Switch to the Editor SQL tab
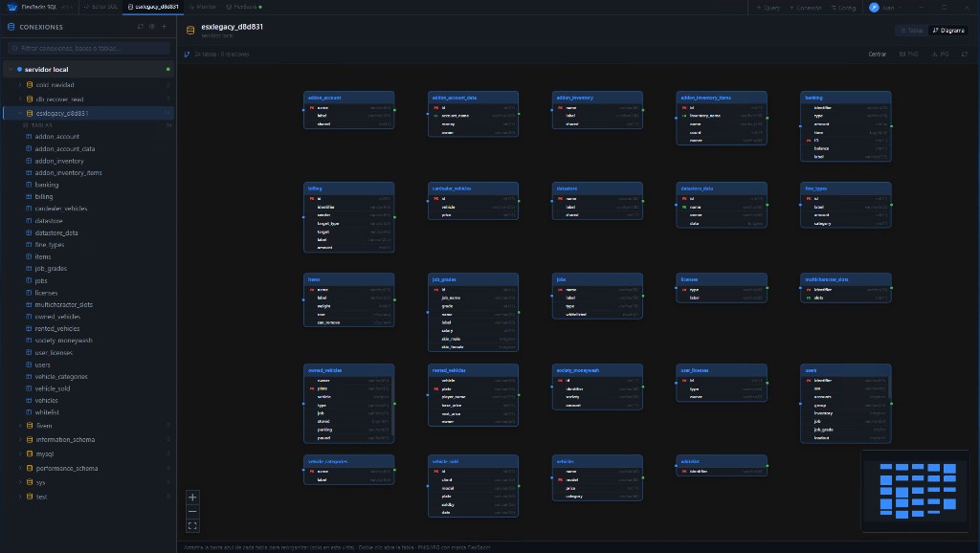Image resolution: width=980 pixels, height=553 pixels. (x=100, y=7)
